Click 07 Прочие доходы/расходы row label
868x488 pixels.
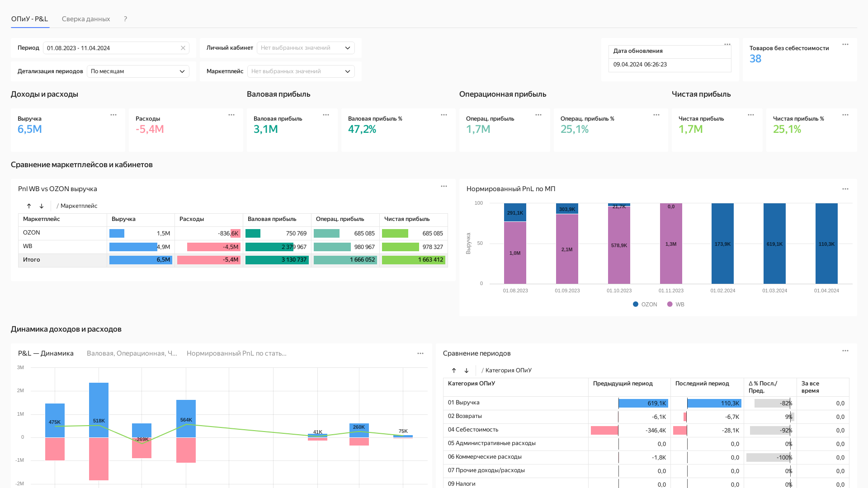[x=486, y=470]
